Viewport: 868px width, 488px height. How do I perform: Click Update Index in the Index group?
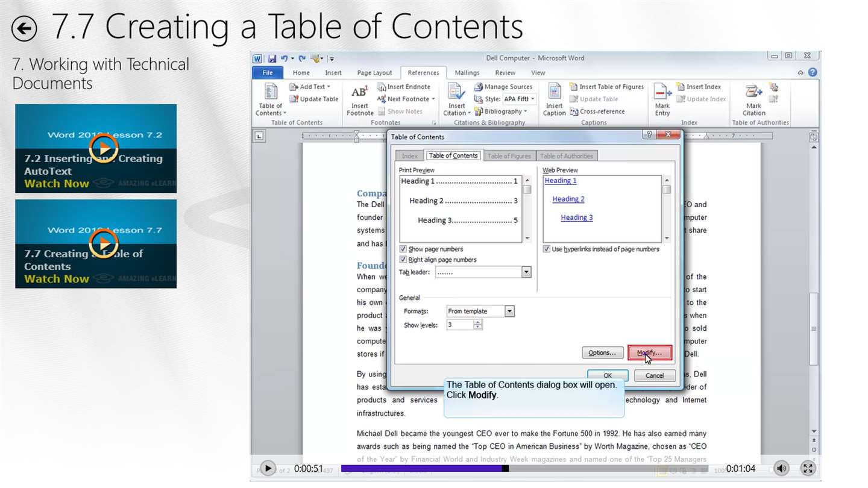[700, 99]
